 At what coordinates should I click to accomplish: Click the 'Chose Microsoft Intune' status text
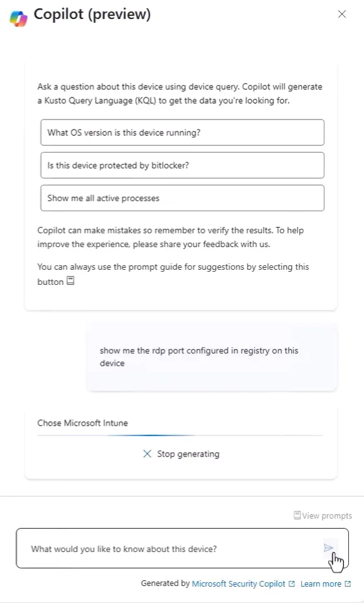(x=82, y=423)
